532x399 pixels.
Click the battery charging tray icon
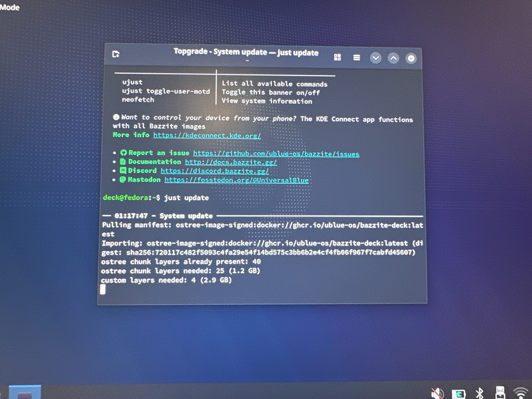pyautogui.click(x=458, y=394)
